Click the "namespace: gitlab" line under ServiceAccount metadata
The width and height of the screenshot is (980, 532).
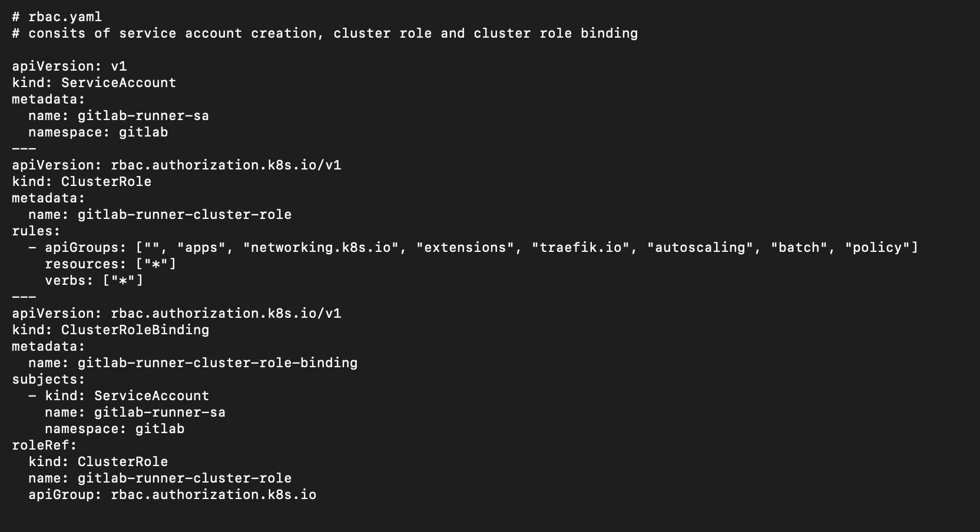98,132
